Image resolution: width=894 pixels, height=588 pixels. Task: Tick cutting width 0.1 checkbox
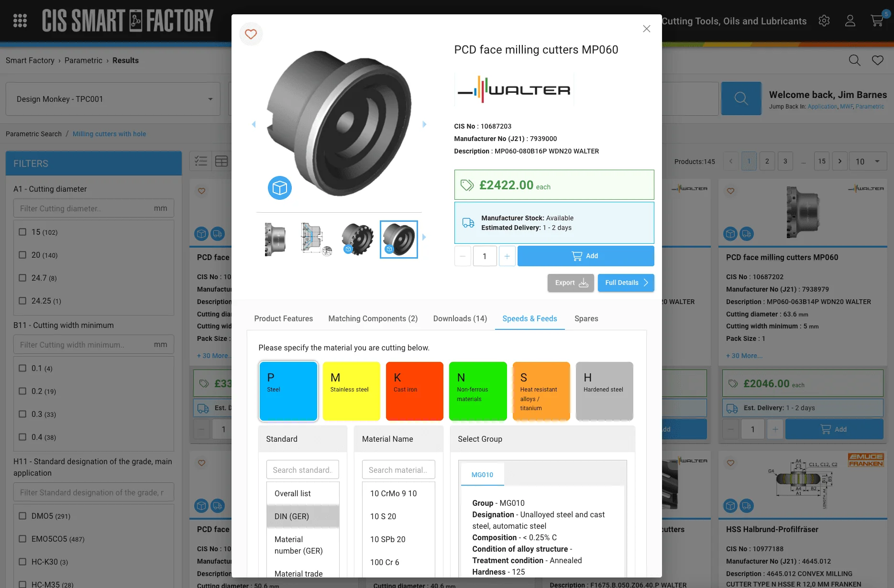[22, 368]
